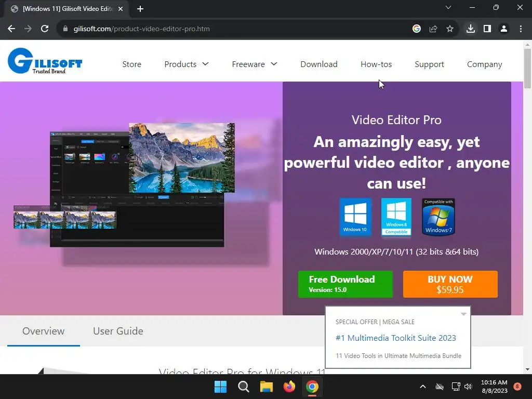Viewport: 532px width, 399px height.
Task: Click the Windows 7 compatibility badge
Action: point(438,217)
